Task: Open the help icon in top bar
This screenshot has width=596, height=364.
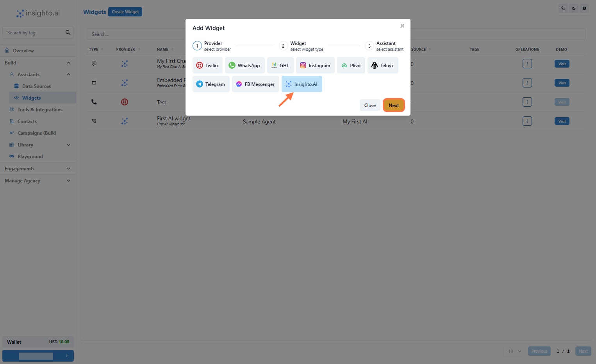Action: click(584, 8)
